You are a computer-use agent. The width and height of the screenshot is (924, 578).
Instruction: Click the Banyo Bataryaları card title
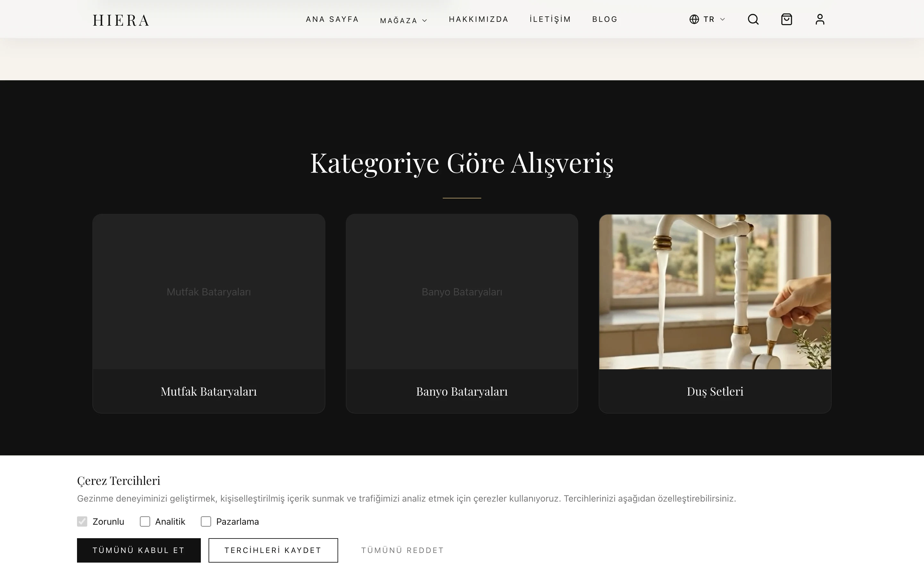pyautogui.click(x=462, y=391)
